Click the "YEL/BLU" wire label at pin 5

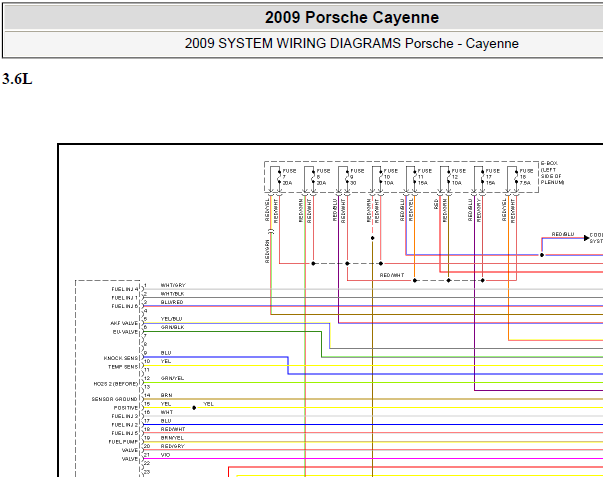tap(171, 319)
